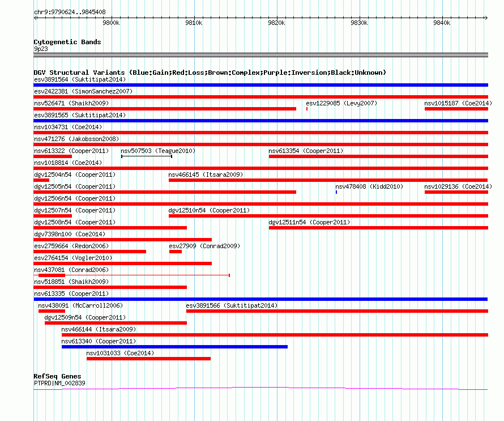This screenshot has width=504, height=421.
Task: Click the nsv1029136 (Coe2014) label
Action: tap(458, 186)
